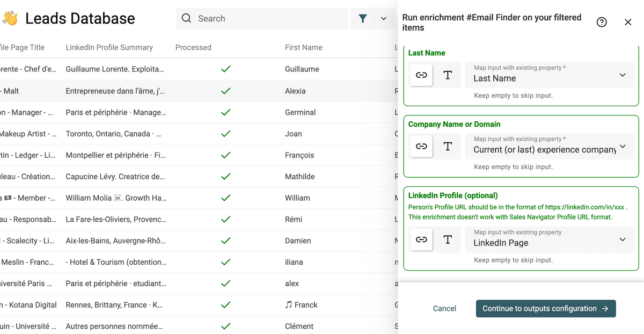This screenshot has width=644, height=334.
Task: Click processed checkmark in William row
Action: click(226, 198)
